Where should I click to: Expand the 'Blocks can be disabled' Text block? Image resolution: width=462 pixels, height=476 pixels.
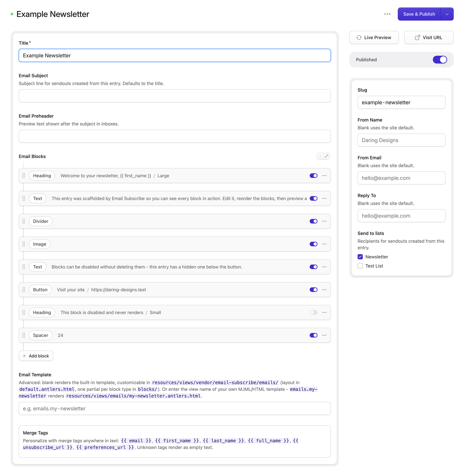(x=174, y=267)
